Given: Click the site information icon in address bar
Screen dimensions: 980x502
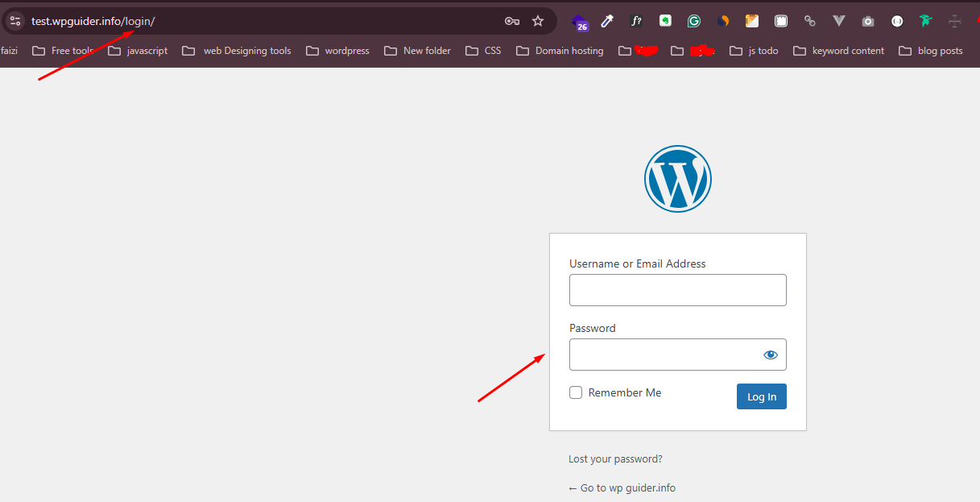Looking at the screenshot, I should pos(15,21).
